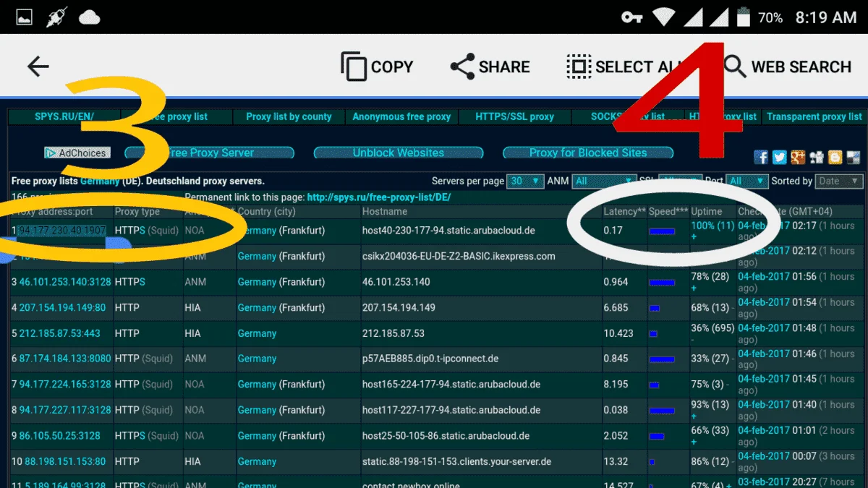Select proxy 87.174.184.133:8080
The image size is (868, 488).
[65, 359]
